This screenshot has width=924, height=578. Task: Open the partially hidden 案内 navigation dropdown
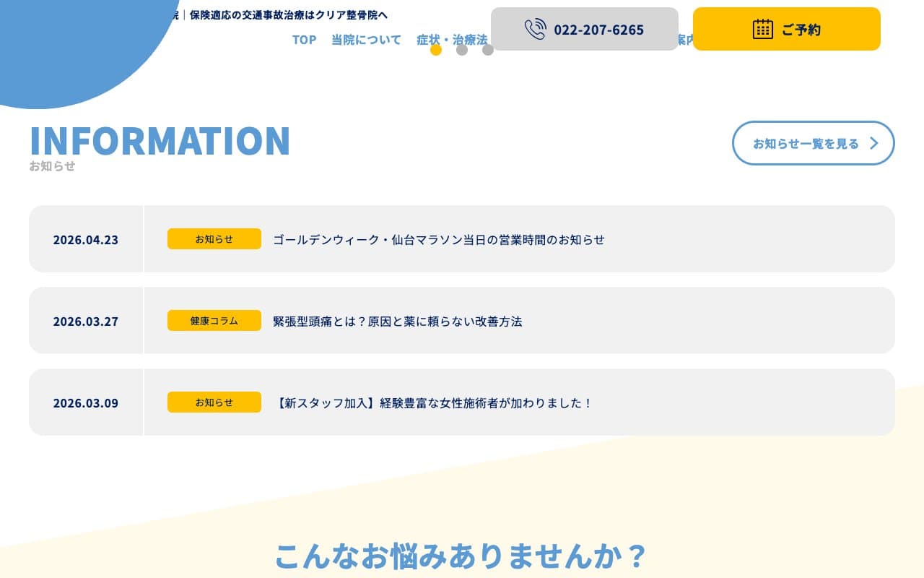click(x=684, y=40)
